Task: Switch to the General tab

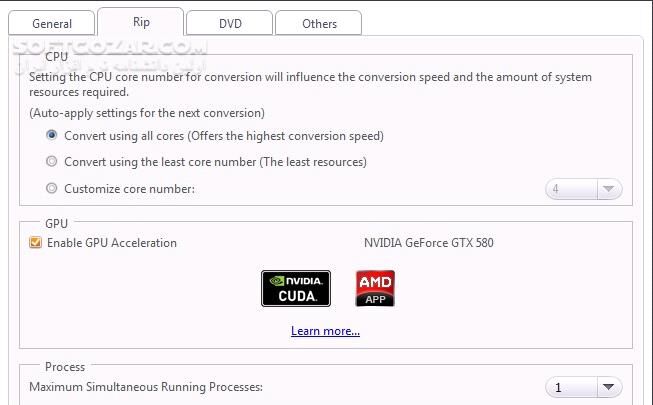Action: pos(52,23)
